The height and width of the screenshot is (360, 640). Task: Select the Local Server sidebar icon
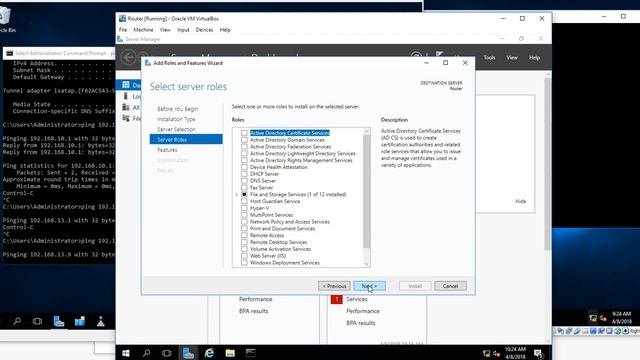pos(126,96)
